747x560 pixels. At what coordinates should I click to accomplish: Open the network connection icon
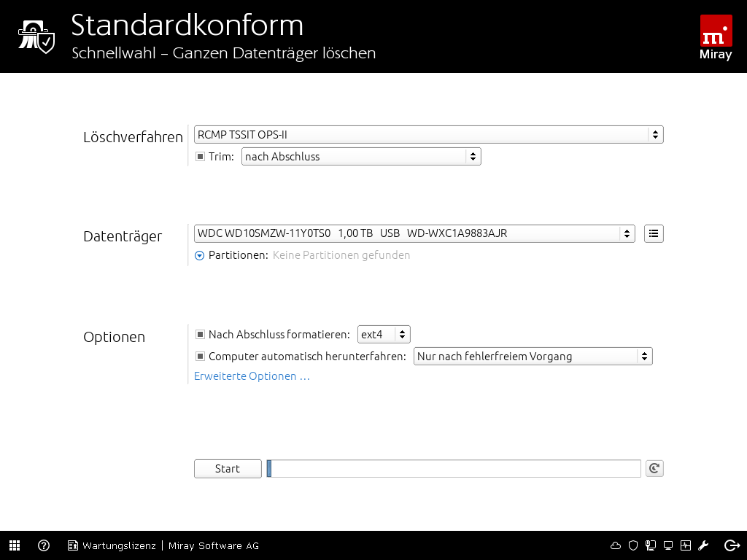(x=650, y=545)
